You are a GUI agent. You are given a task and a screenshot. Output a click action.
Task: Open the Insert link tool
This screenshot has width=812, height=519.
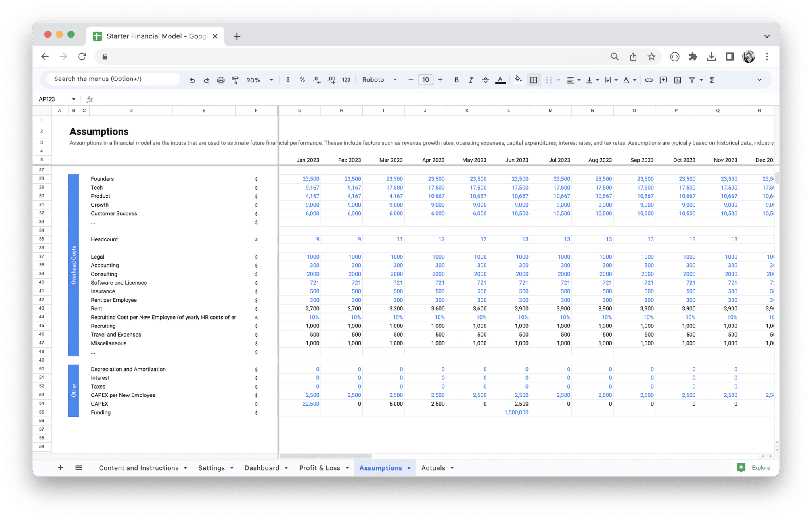(x=649, y=80)
